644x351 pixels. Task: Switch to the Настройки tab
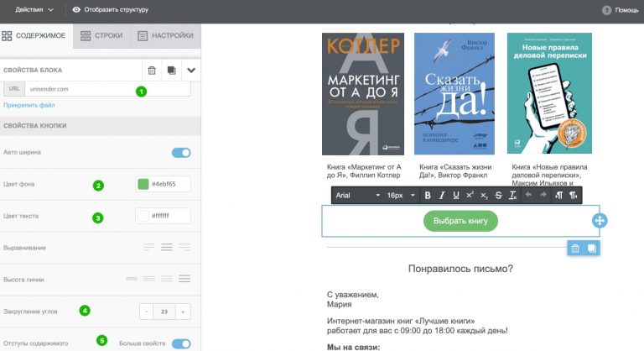point(165,36)
